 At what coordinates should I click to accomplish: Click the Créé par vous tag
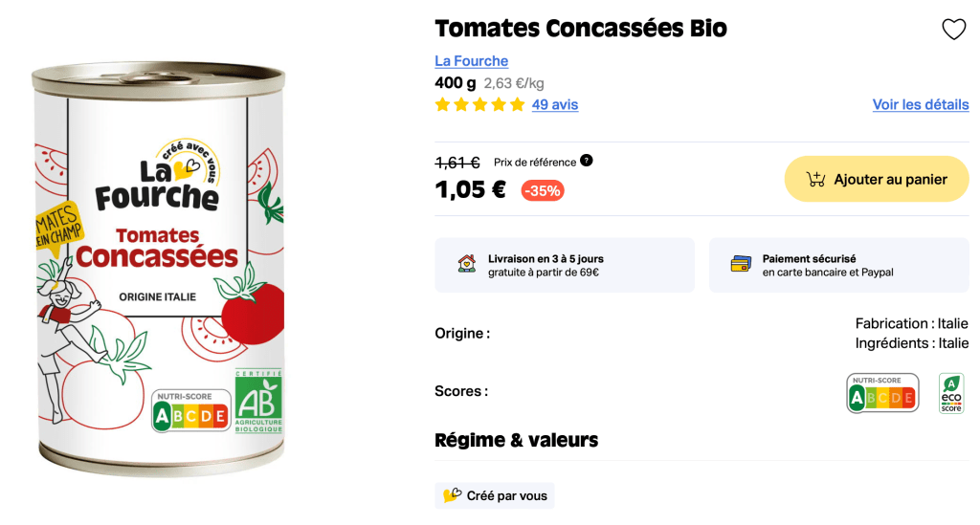point(495,496)
